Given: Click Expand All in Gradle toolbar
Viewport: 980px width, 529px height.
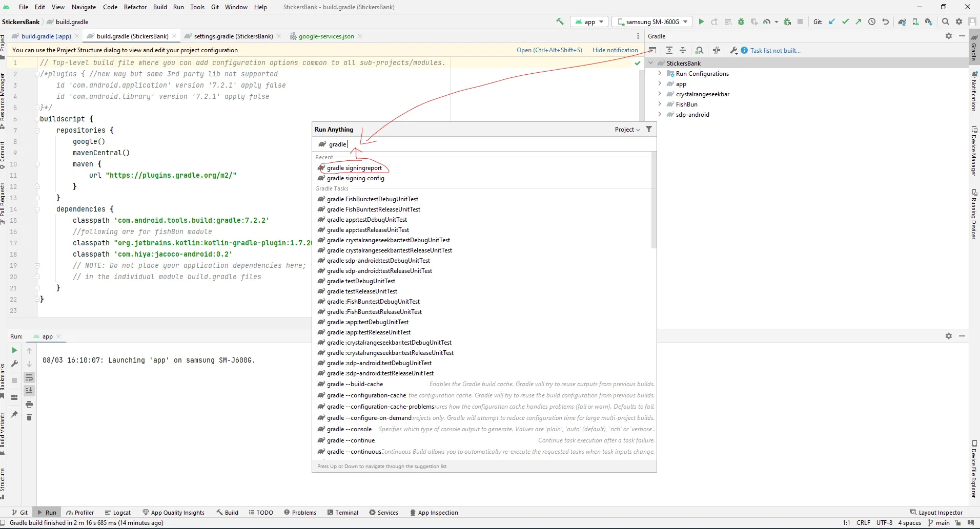Looking at the screenshot, I should [669, 50].
